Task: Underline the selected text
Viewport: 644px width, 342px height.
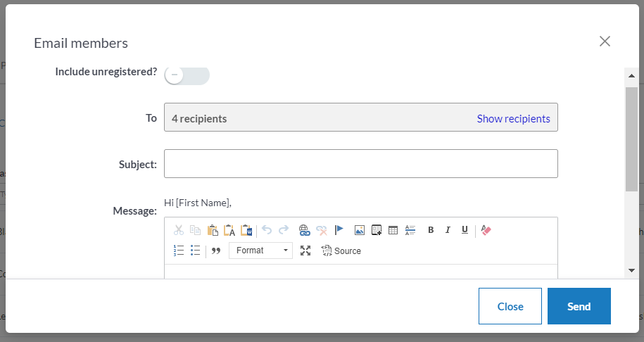Action: 465,230
